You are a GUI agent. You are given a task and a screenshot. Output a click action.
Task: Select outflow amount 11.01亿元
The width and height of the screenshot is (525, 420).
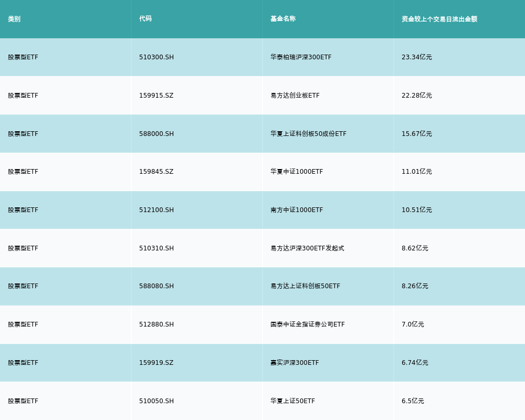pos(417,172)
